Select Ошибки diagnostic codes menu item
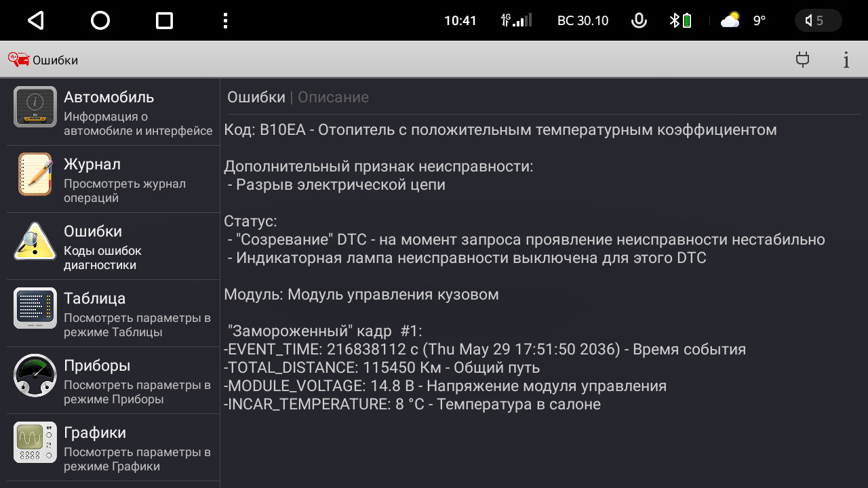The width and height of the screenshot is (868, 488). click(113, 247)
